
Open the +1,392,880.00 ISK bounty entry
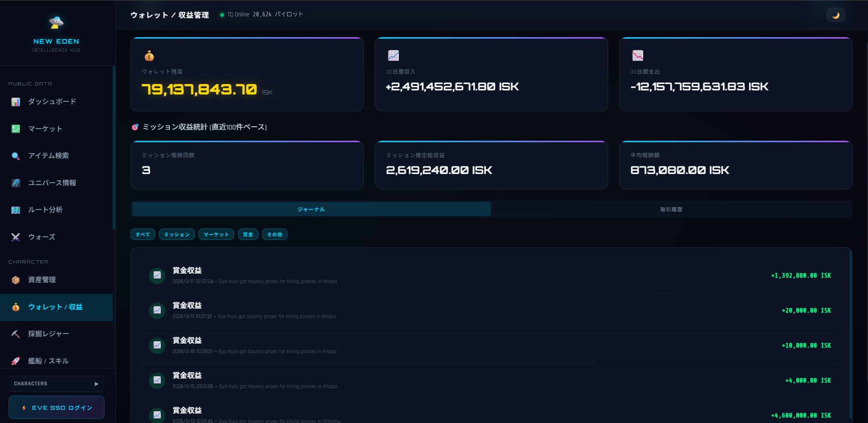(491, 275)
